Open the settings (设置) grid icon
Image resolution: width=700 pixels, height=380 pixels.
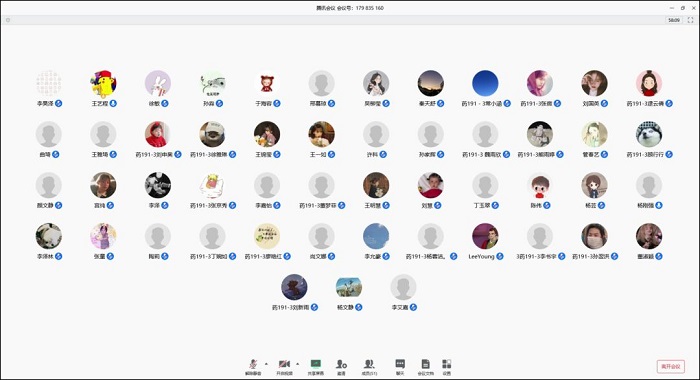click(x=447, y=367)
